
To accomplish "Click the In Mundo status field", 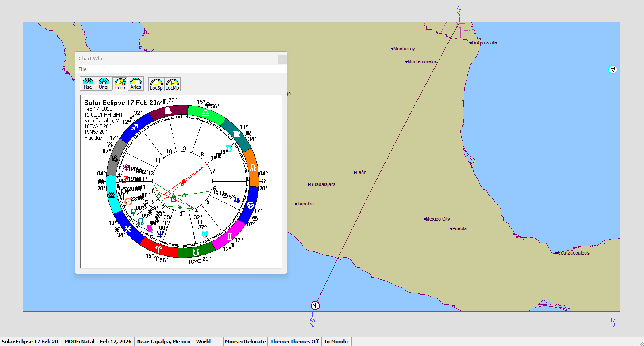I will [x=336, y=341].
